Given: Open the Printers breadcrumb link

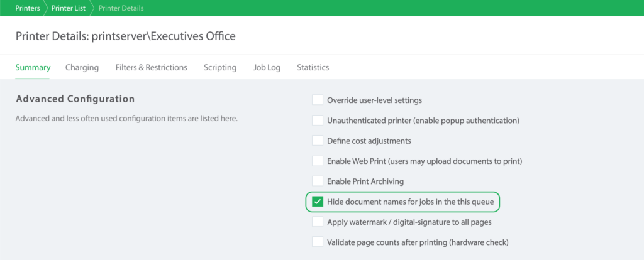Looking at the screenshot, I should [x=28, y=8].
